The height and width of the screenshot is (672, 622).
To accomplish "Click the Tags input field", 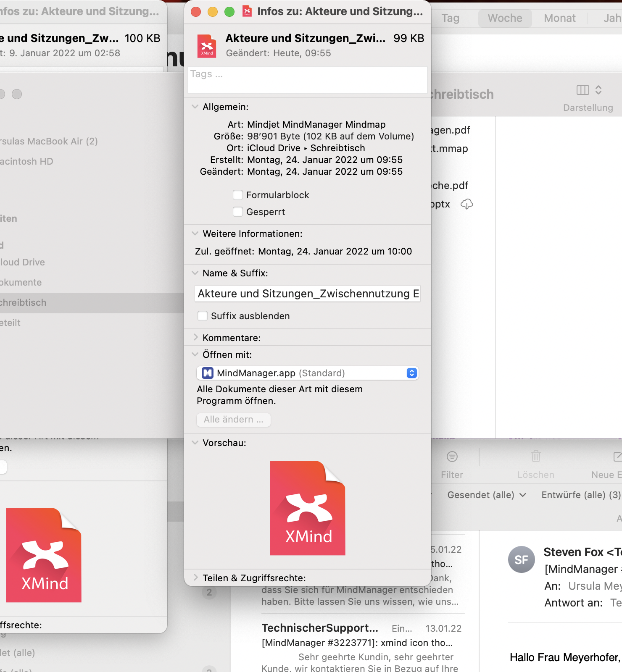I will (x=307, y=80).
